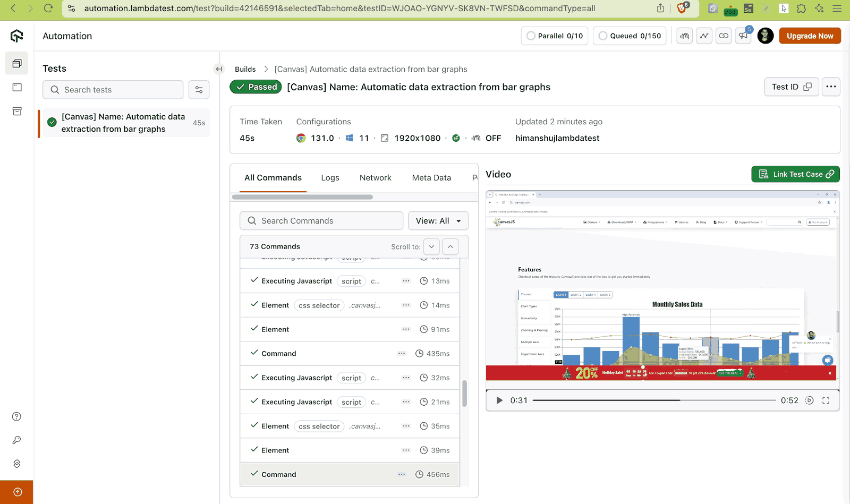This screenshot has height=504, width=850.
Task: Open the Builds panel in left sidebar
Action: tap(16, 63)
